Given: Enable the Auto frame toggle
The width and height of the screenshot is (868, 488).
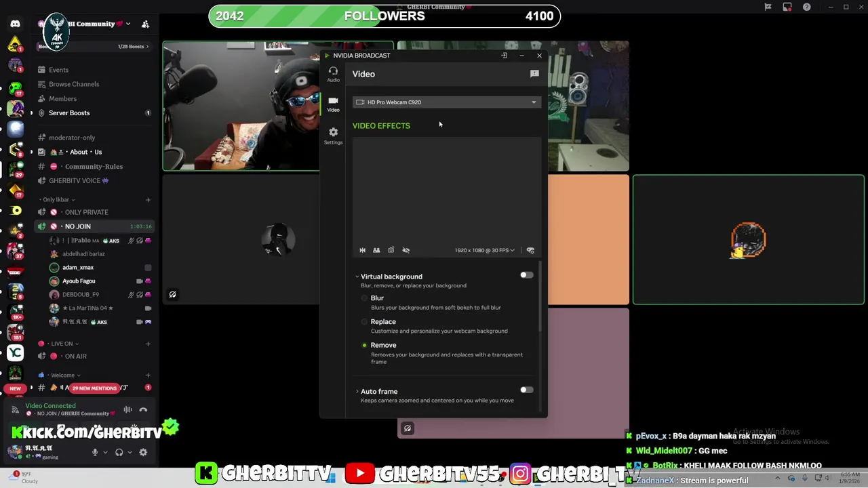Looking at the screenshot, I should pyautogui.click(x=526, y=390).
